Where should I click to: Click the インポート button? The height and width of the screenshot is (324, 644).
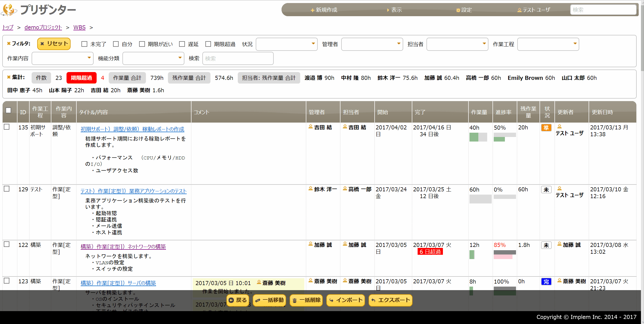[346, 300]
